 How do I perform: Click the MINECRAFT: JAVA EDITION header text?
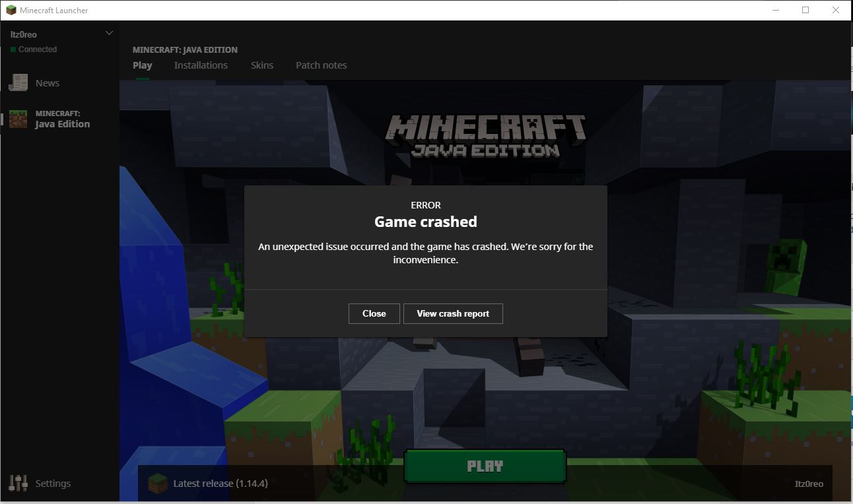point(185,49)
